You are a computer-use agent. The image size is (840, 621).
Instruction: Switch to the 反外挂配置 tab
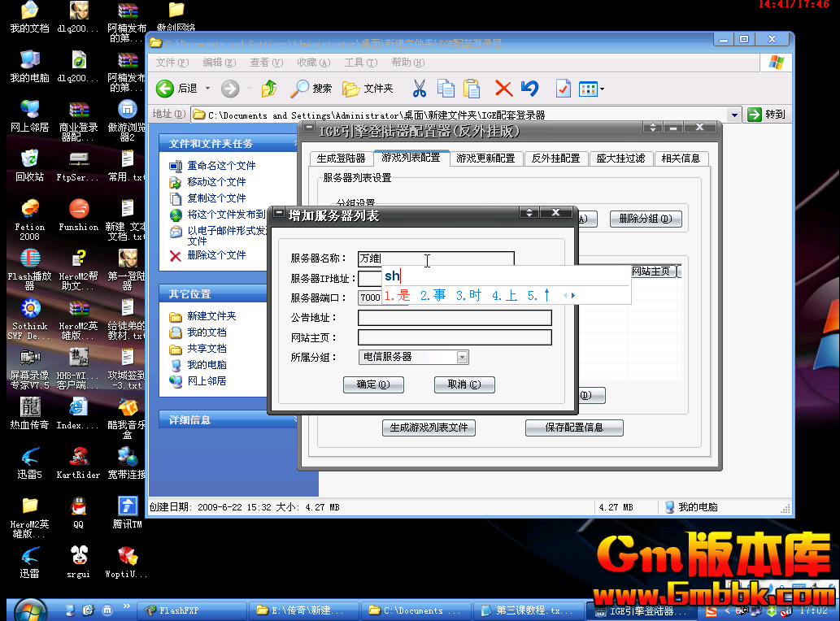556,159
